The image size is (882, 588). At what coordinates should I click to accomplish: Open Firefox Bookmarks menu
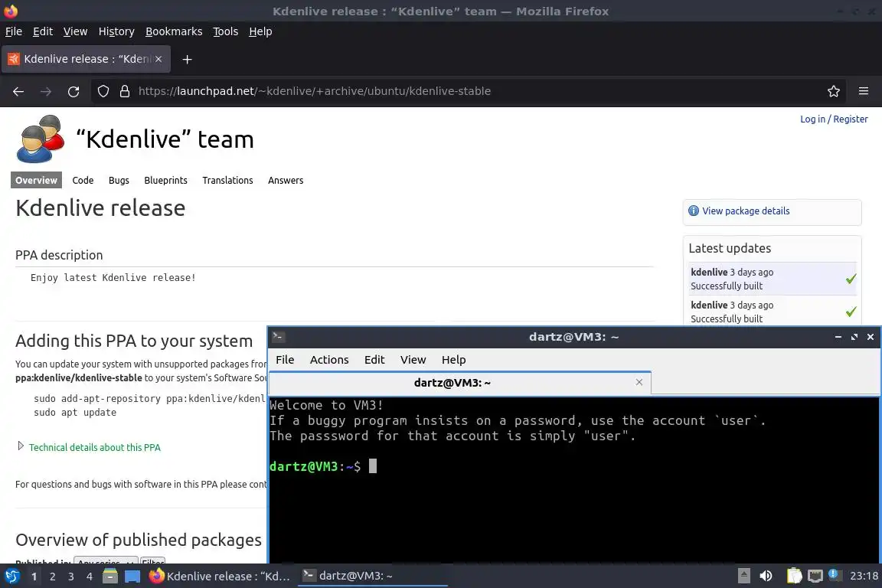[174, 31]
